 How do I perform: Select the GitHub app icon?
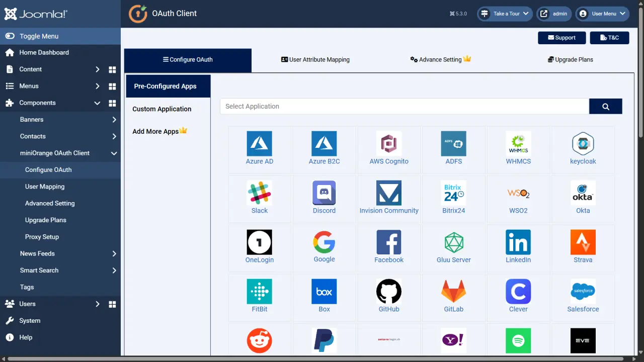[x=389, y=292]
